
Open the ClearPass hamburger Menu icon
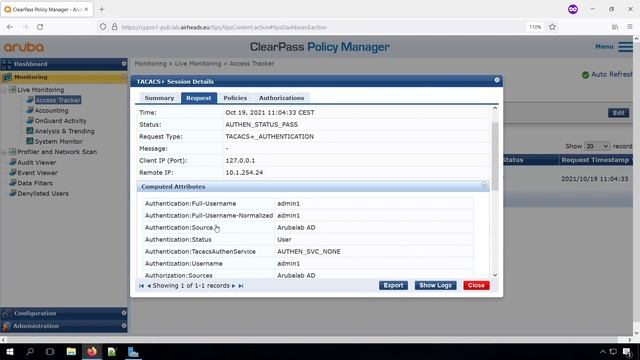625,47
